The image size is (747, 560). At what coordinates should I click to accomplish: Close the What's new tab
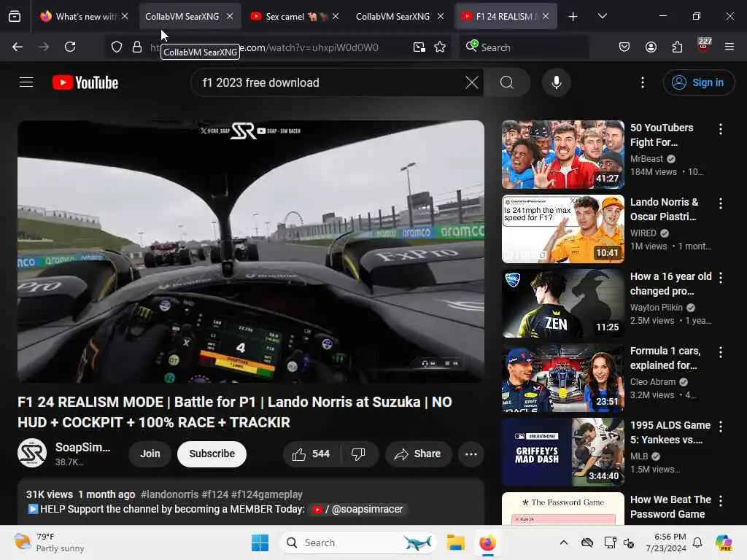pyautogui.click(x=125, y=16)
